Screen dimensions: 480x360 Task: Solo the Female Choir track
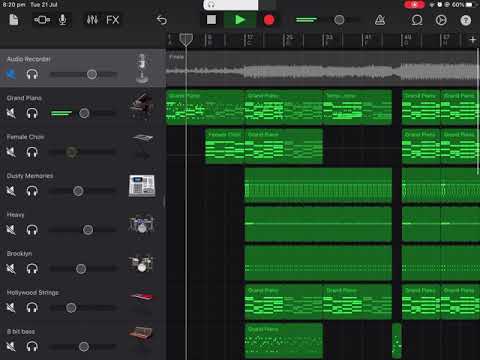click(32, 152)
